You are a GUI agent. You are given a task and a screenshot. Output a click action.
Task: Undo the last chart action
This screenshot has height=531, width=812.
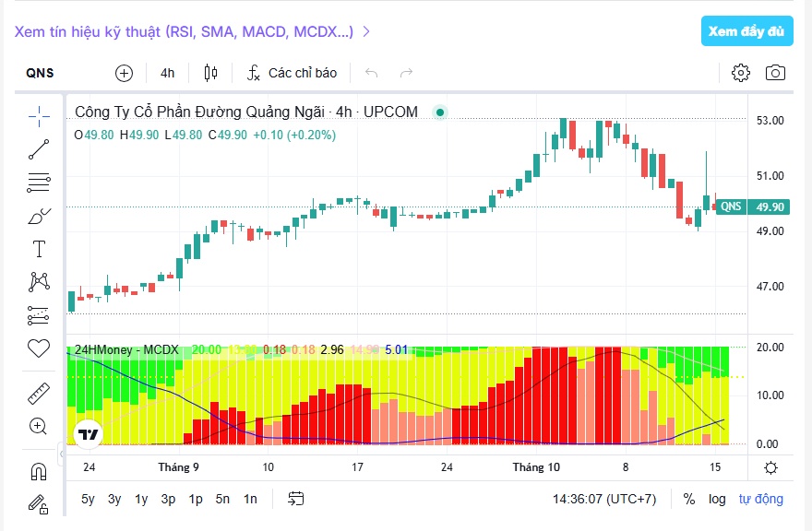click(371, 73)
